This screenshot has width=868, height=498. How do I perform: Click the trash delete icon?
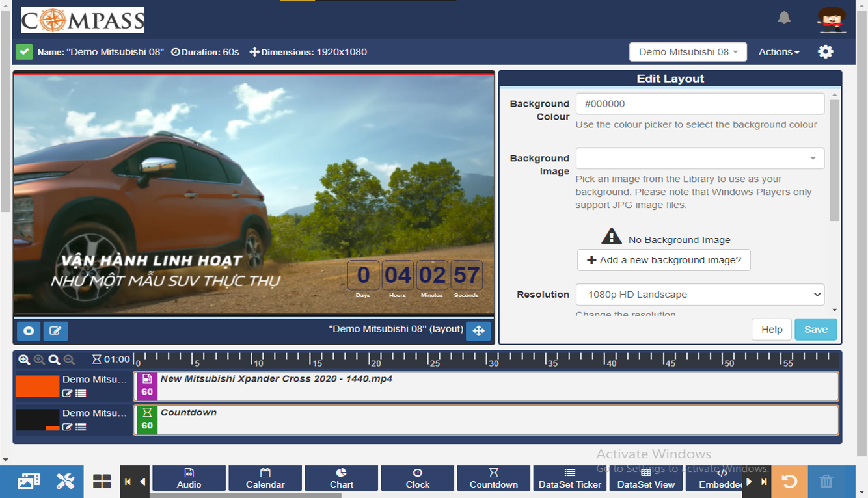click(x=826, y=481)
